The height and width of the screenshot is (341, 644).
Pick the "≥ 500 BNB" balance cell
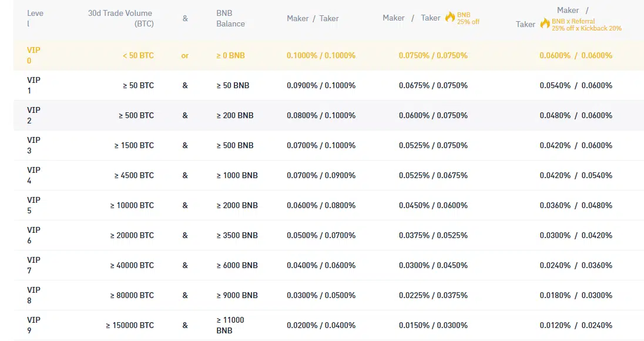(x=235, y=145)
